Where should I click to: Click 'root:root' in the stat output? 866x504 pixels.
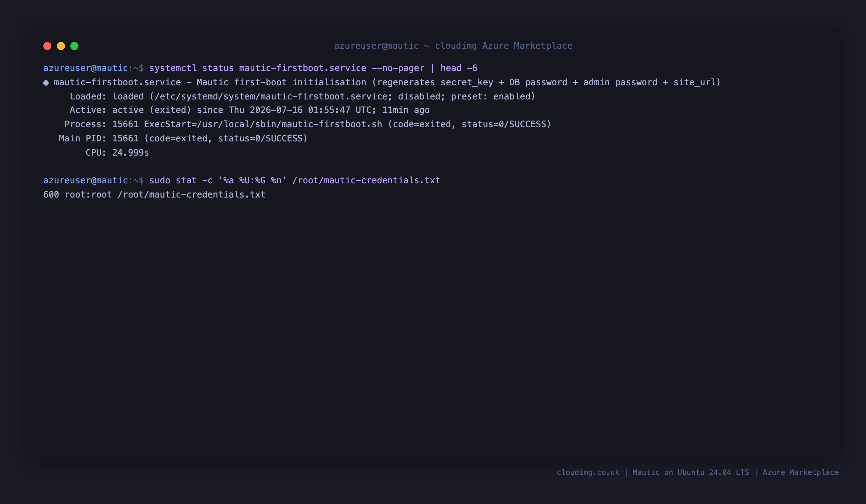88,194
